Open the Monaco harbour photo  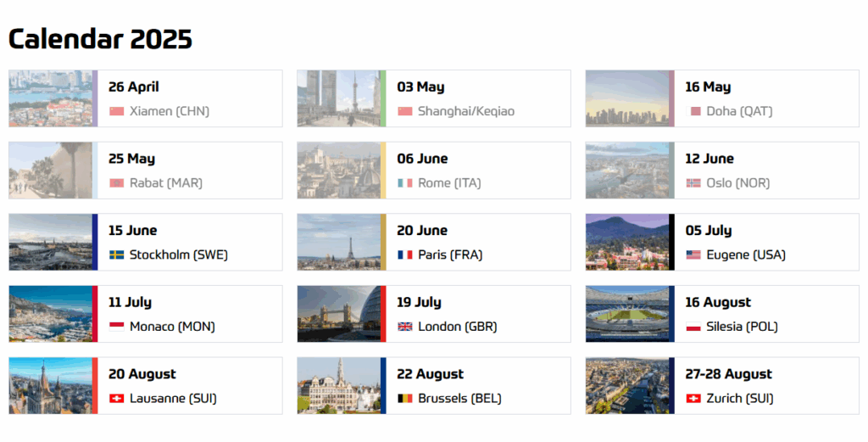(x=50, y=314)
